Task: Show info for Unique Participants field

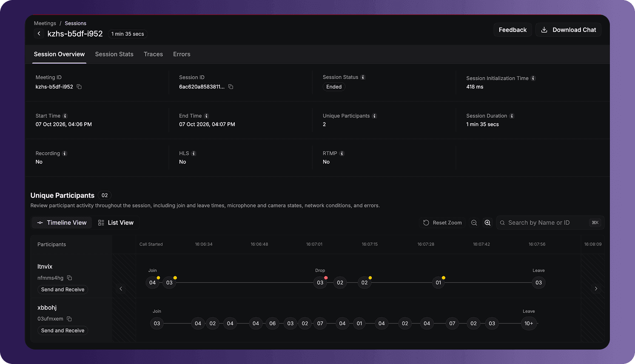Action: click(374, 116)
